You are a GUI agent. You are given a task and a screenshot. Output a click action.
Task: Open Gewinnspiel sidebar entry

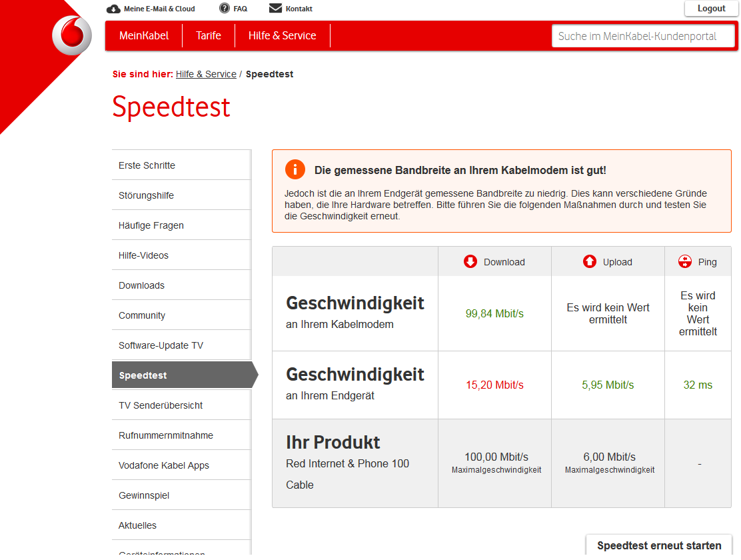tap(181, 495)
